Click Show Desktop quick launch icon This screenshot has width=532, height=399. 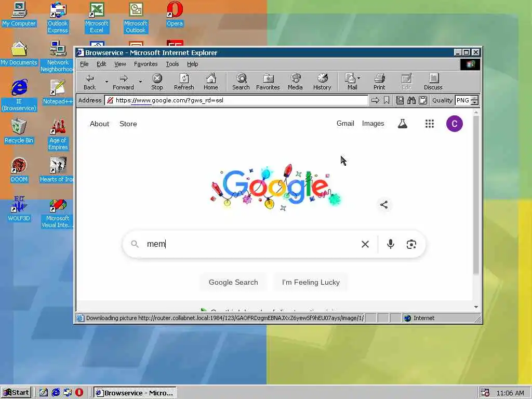[x=44, y=393]
